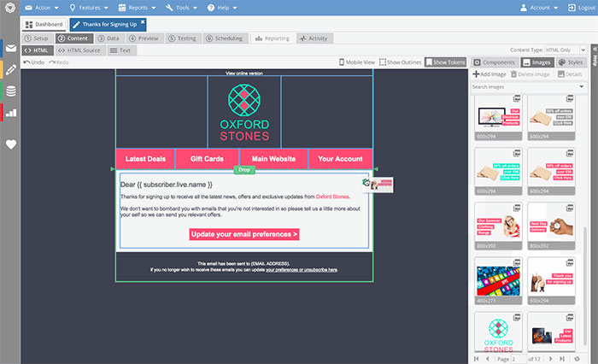This screenshot has height=364, width=598.
Task: Go to the Setup step
Action: click(x=37, y=38)
